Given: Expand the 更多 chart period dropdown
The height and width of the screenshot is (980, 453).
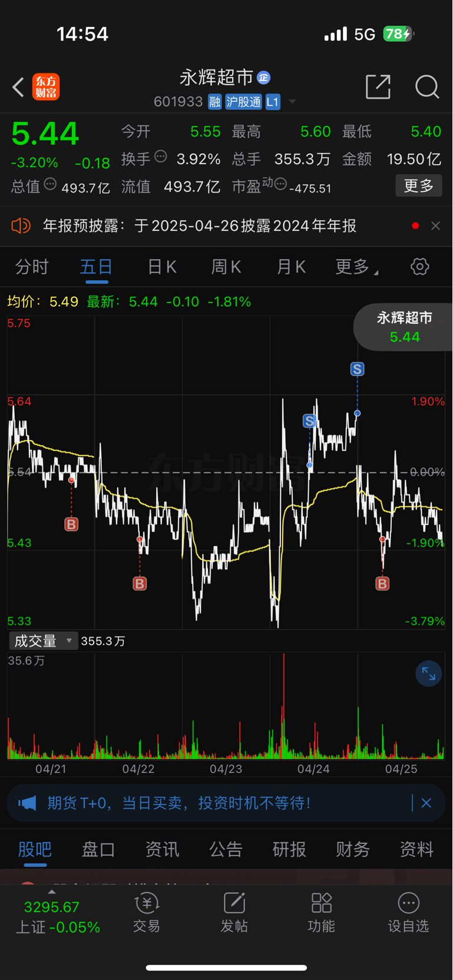Looking at the screenshot, I should [357, 267].
